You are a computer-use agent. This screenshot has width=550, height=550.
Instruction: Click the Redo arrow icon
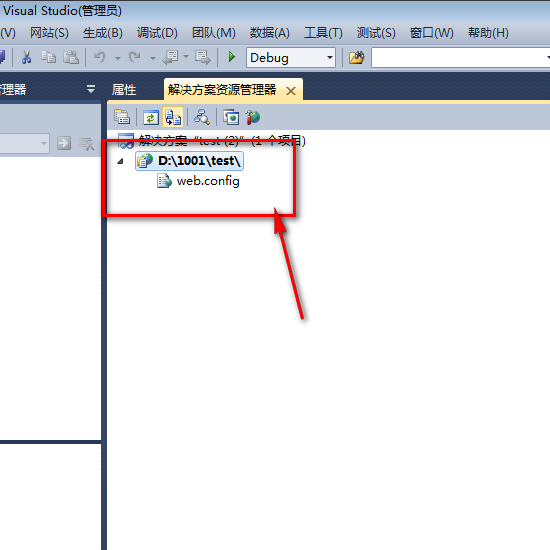pos(135,57)
